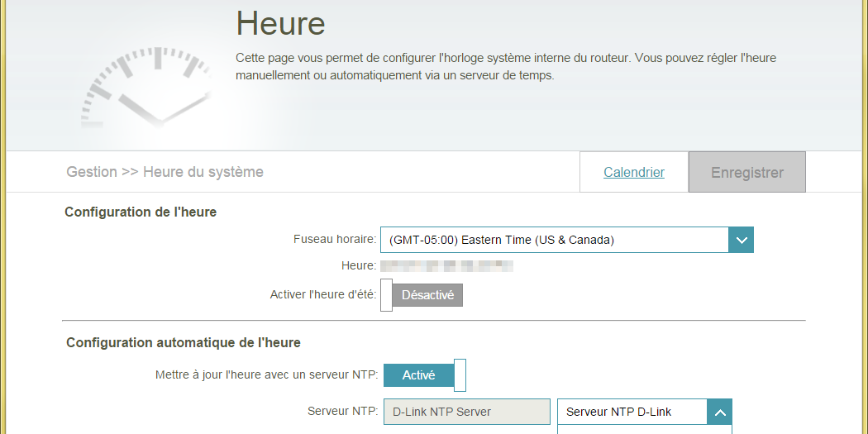This screenshot has height=434, width=868.
Task: Toggle the daylight saving Désactivé switch
Action: click(x=422, y=295)
